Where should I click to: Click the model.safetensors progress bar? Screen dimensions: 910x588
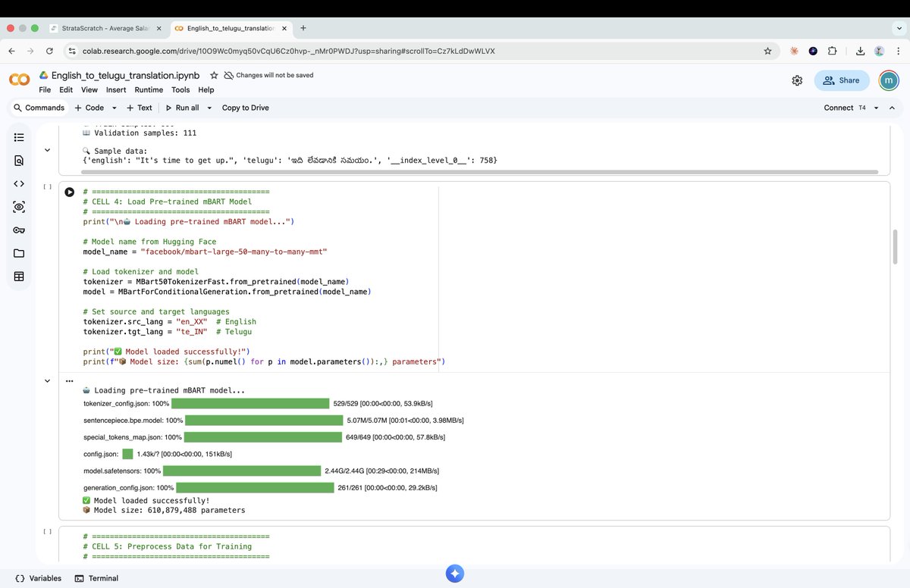coord(242,471)
